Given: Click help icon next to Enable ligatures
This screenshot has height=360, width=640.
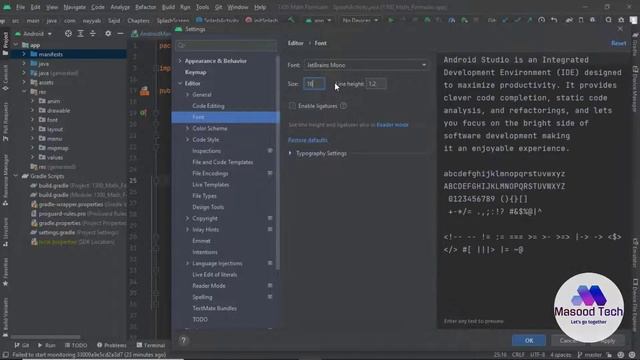Looking at the screenshot, I should [x=344, y=106].
